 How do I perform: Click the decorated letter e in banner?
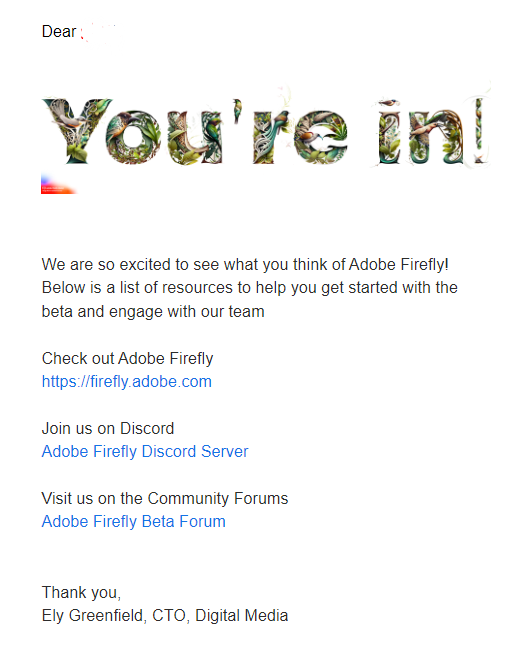click(321, 137)
